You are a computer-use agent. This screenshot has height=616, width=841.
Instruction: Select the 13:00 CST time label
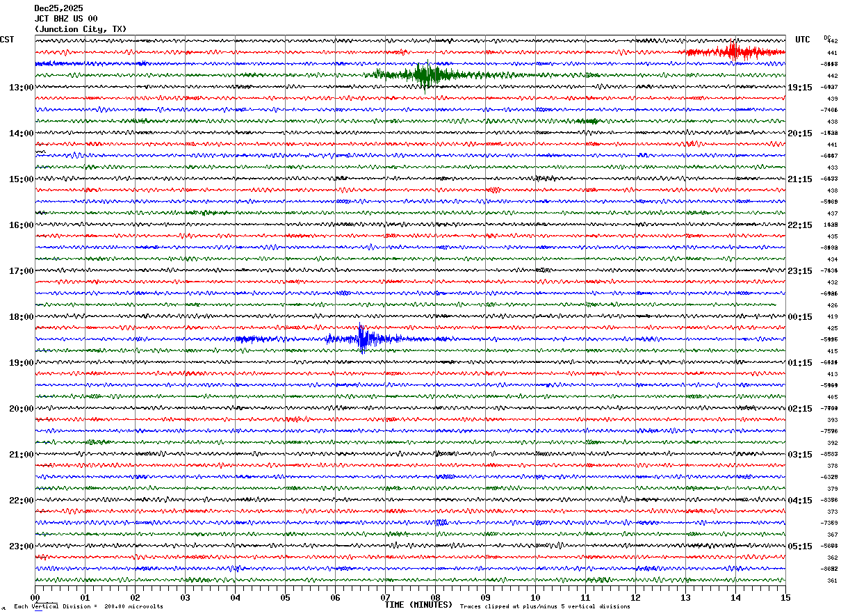(x=21, y=88)
